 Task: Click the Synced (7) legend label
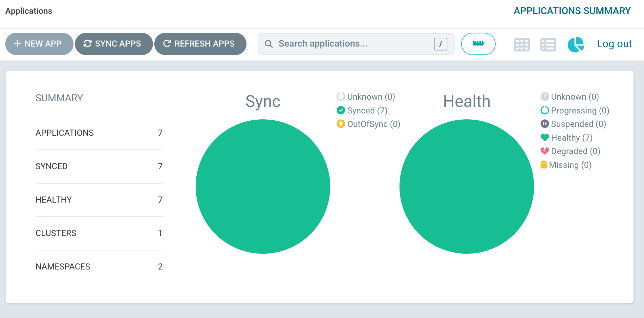pyautogui.click(x=367, y=110)
